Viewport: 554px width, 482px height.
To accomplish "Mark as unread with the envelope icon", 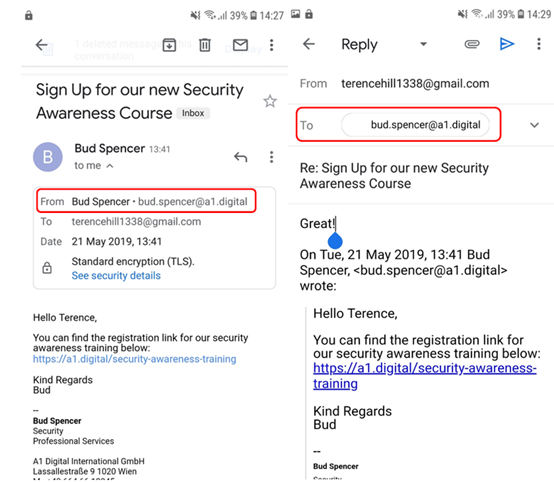I will point(240,45).
